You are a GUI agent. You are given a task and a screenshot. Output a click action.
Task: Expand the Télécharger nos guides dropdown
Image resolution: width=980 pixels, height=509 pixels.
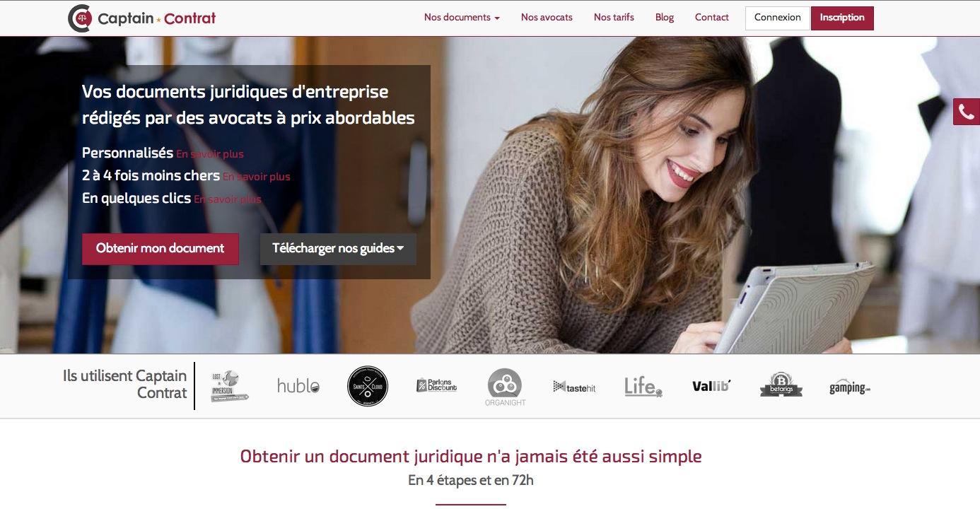[x=338, y=249]
